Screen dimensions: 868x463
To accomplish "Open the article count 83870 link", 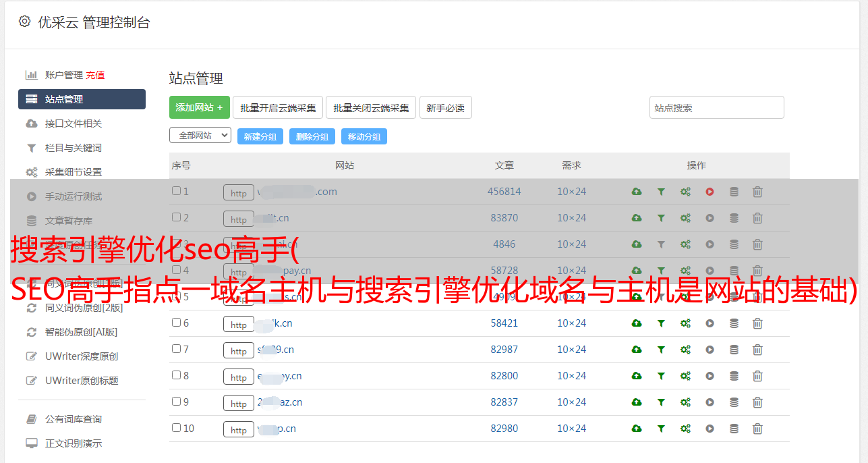I will point(504,218).
